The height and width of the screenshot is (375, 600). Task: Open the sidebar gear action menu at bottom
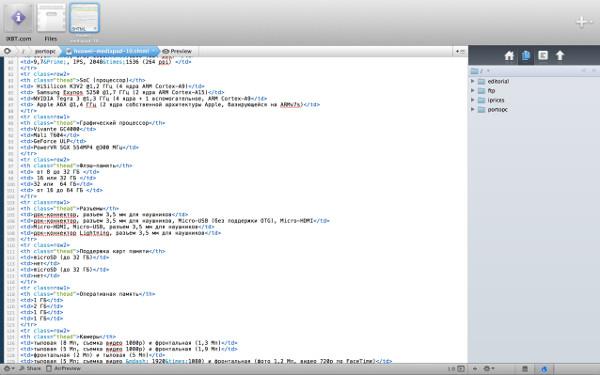click(489, 369)
